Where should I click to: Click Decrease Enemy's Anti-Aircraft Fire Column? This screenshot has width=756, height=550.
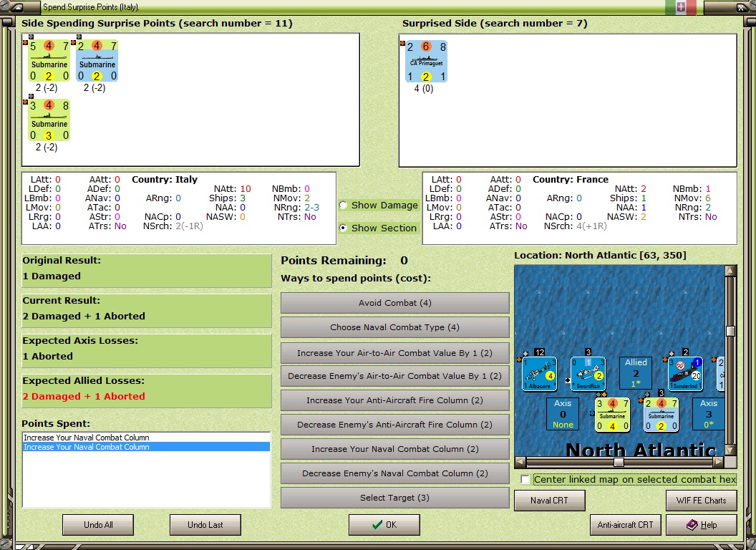[395, 425]
